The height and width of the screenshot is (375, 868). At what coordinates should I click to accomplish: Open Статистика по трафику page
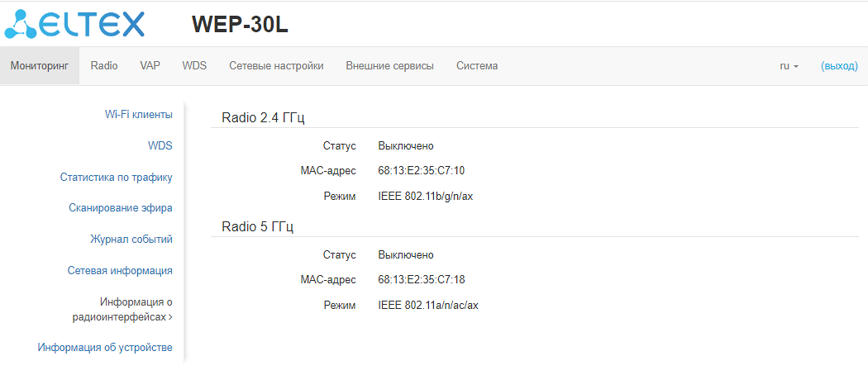click(116, 177)
